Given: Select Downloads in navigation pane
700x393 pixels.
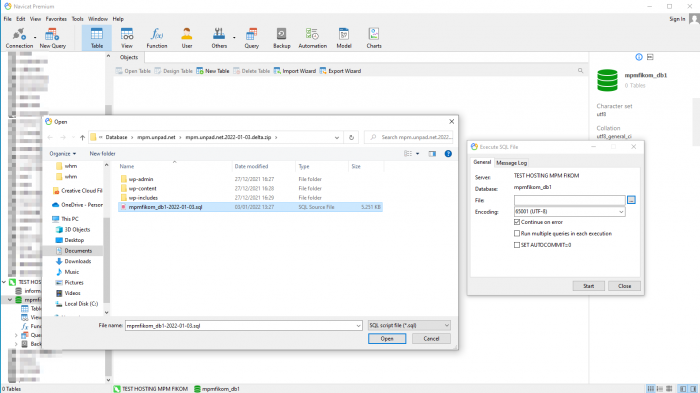Looking at the screenshot, I should [77, 261].
